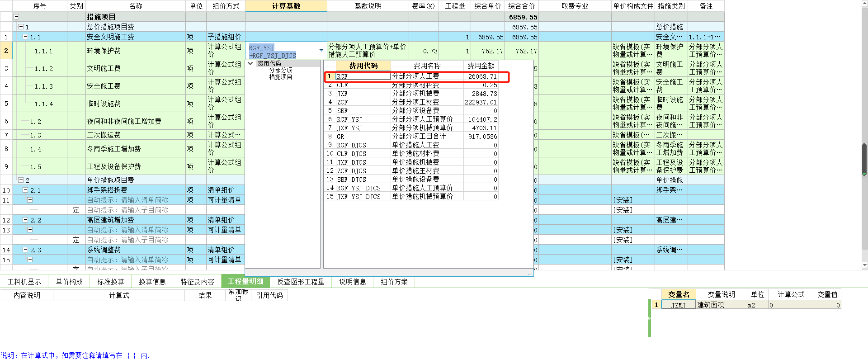Open the 组价方案 tab
868x364 pixels.
394,282
